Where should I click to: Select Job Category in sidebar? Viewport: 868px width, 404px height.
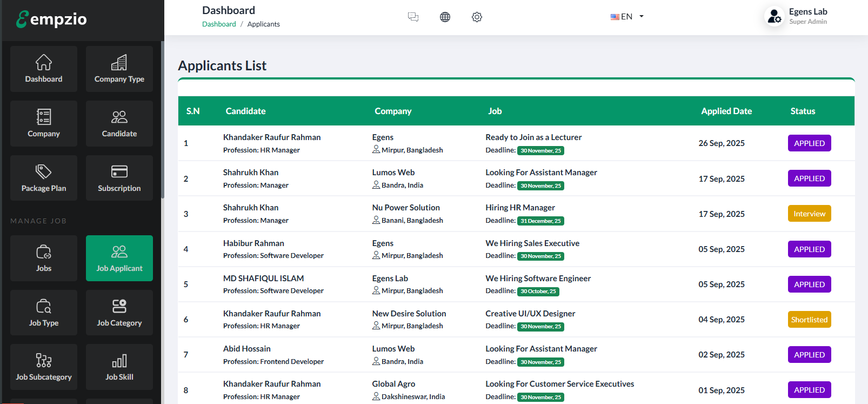click(119, 313)
